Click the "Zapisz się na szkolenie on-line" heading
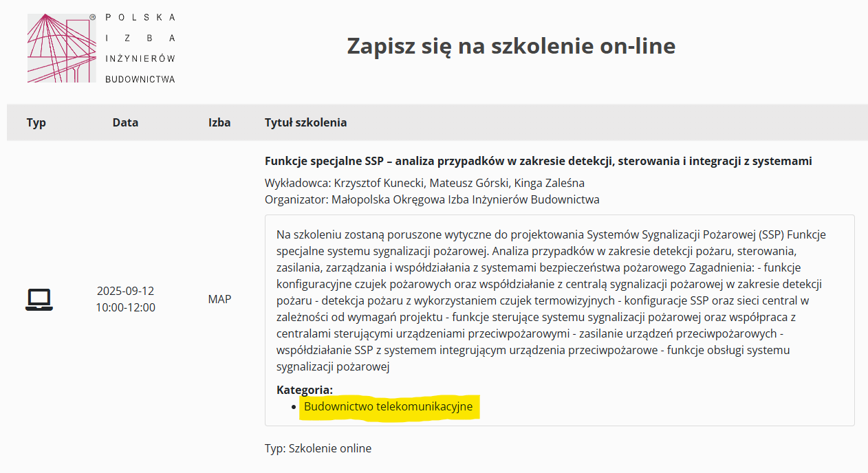Image resolution: width=868 pixels, height=473 pixels. [x=511, y=46]
